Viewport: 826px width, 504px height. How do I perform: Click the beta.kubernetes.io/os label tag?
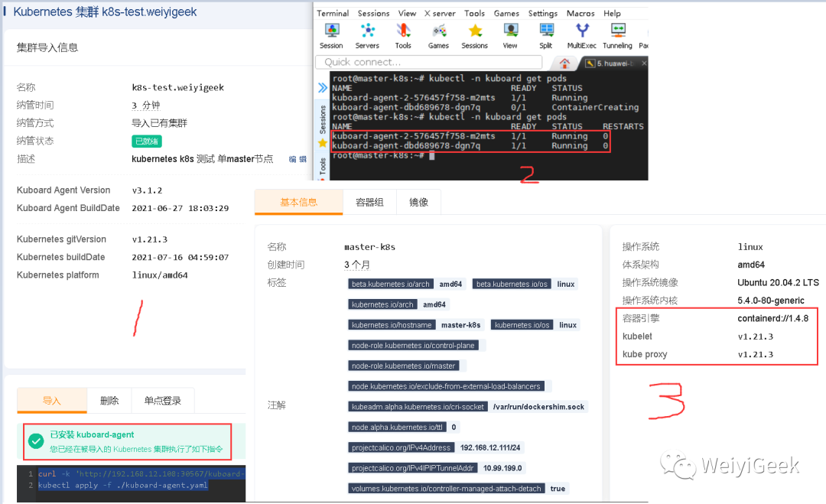512,284
